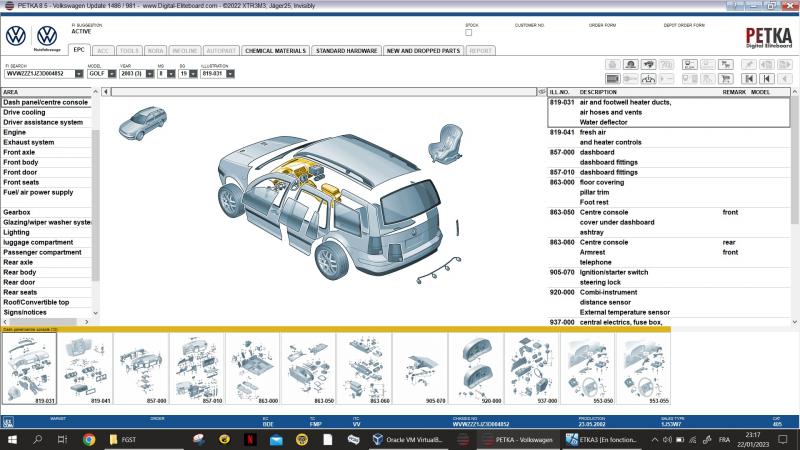Image resolution: width=800 pixels, height=450 pixels.
Task: Open the SG subgroup dropdown
Action: coord(193,74)
